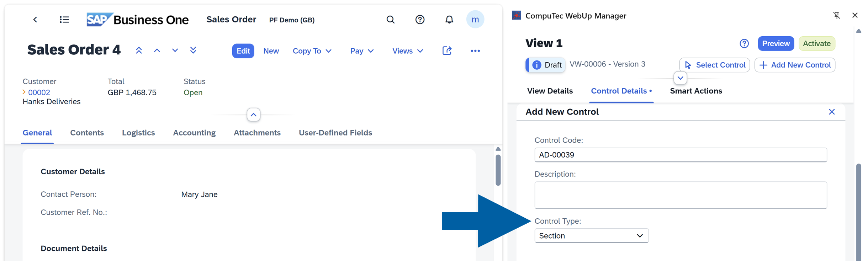Click the 'VW-00006 - Version 3' text
Viewport: 868px width, 261px height.
pos(607,64)
